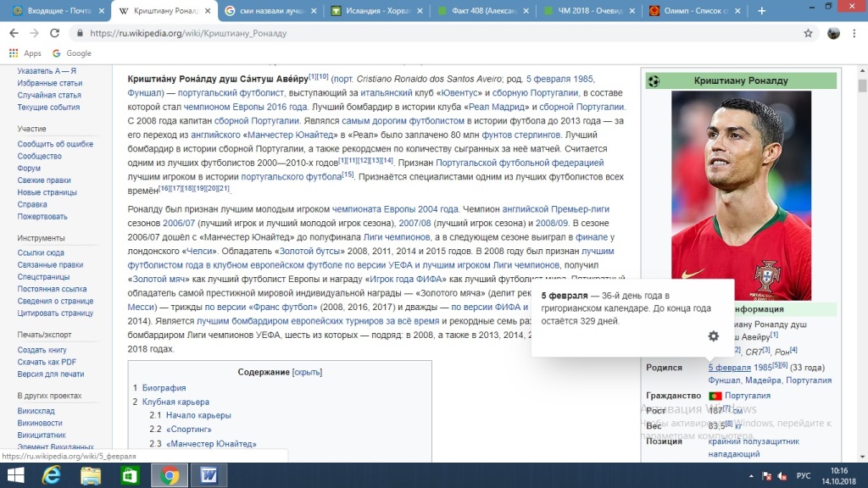Open sidebar link Свежие правки
This screenshot has width=868, height=488.
pos(44,180)
